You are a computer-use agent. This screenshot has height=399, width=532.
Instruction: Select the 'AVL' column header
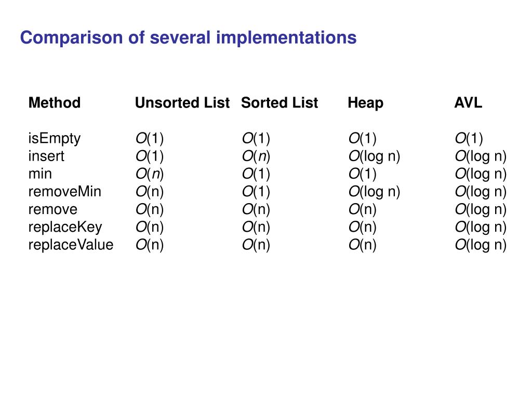(x=468, y=102)
